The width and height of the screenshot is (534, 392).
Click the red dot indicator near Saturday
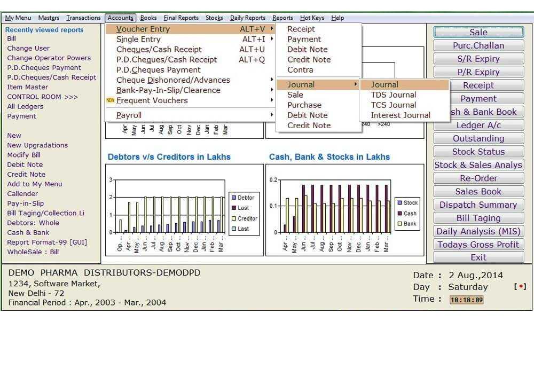pos(520,286)
